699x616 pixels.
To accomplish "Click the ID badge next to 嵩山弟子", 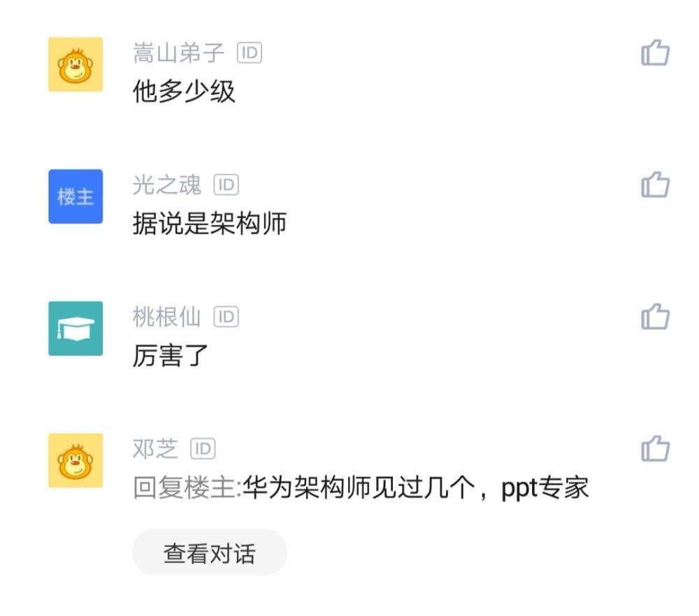I will [250, 52].
